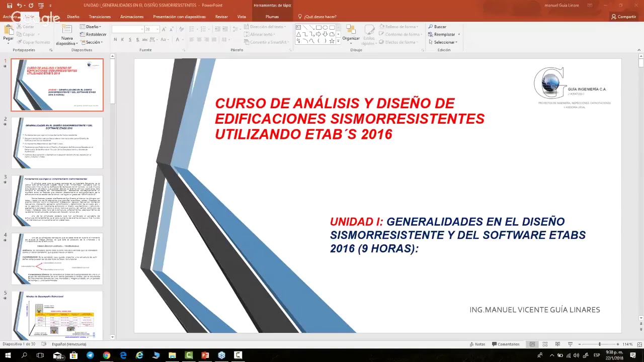The image size is (644, 362).
Task: Open the Diseño ribbon tab
Action: (x=73, y=17)
